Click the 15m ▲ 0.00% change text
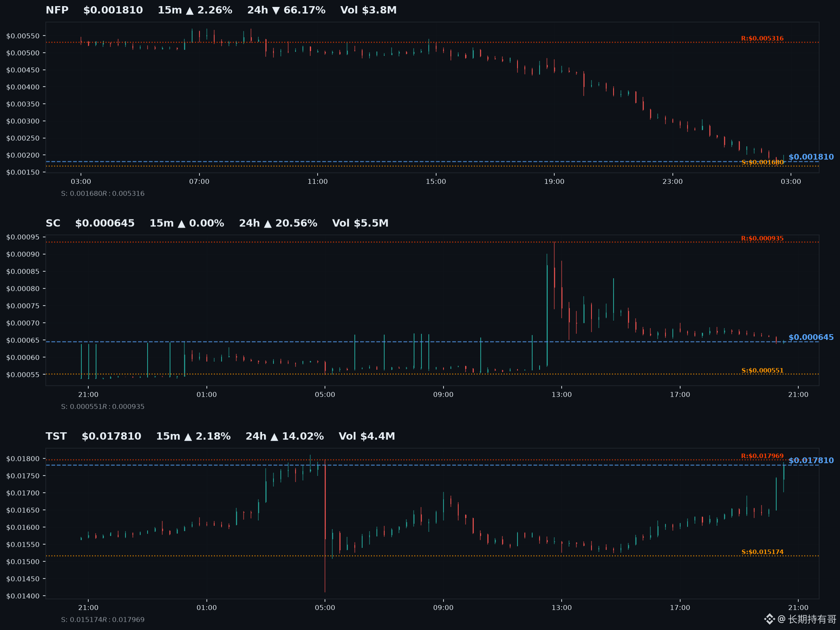 click(187, 223)
